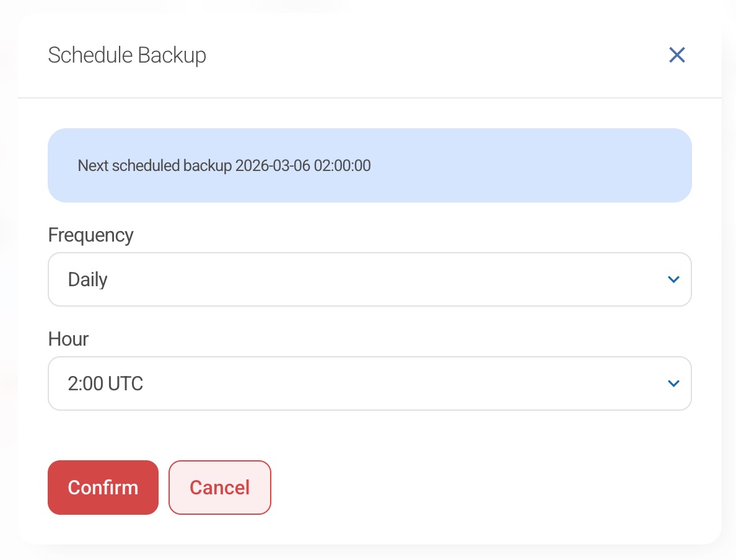Click the "Frequency" field label
The height and width of the screenshot is (560, 736).
pos(90,235)
